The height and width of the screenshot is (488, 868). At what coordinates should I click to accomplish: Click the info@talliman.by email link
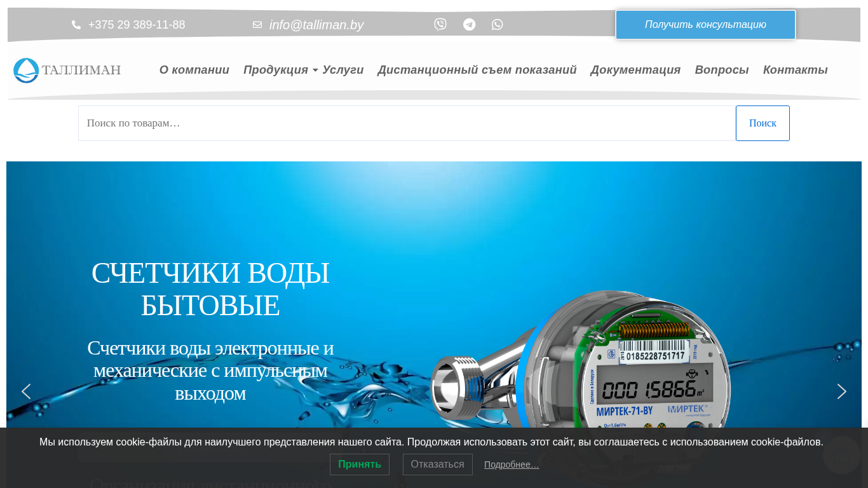pyautogui.click(x=316, y=25)
